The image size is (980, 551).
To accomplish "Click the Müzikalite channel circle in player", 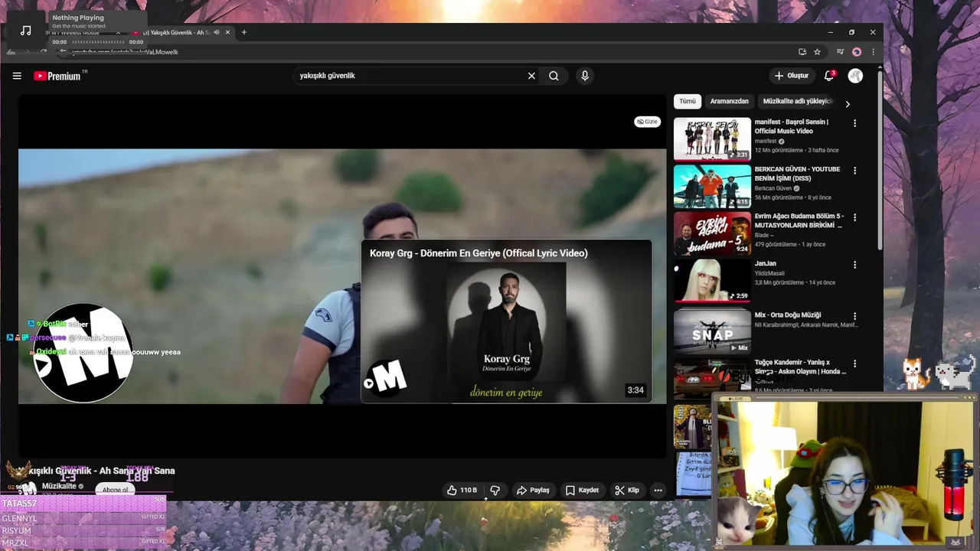I will coord(83,353).
